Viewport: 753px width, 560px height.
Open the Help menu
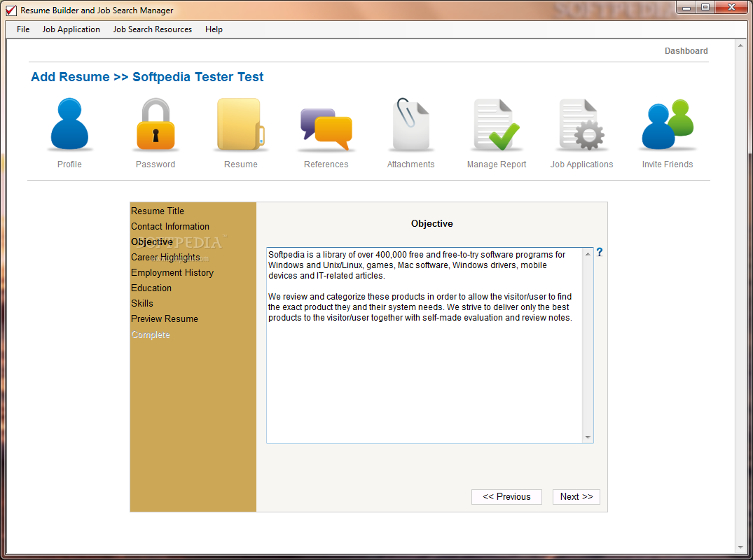click(x=214, y=29)
